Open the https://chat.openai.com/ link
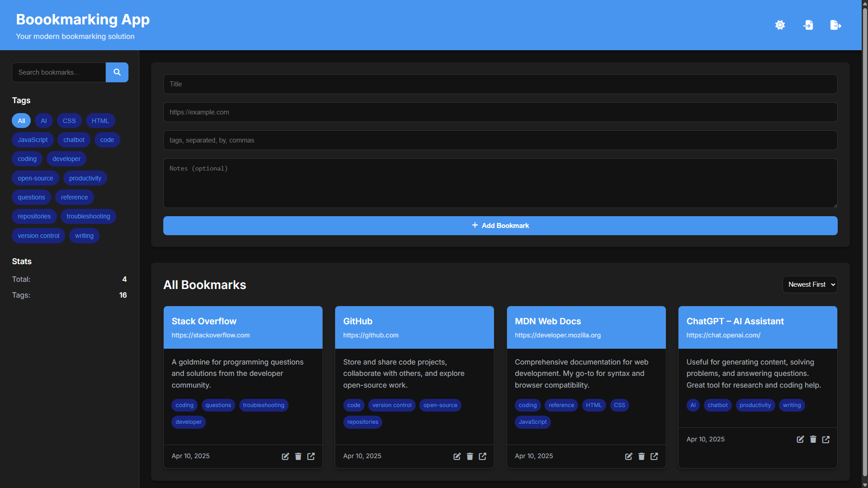 point(723,335)
